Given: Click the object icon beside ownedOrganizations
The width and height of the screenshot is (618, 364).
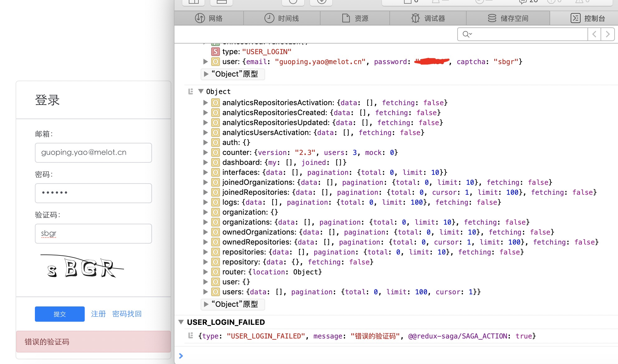Looking at the screenshot, I should pyautogui.click(x=215, y=232).
